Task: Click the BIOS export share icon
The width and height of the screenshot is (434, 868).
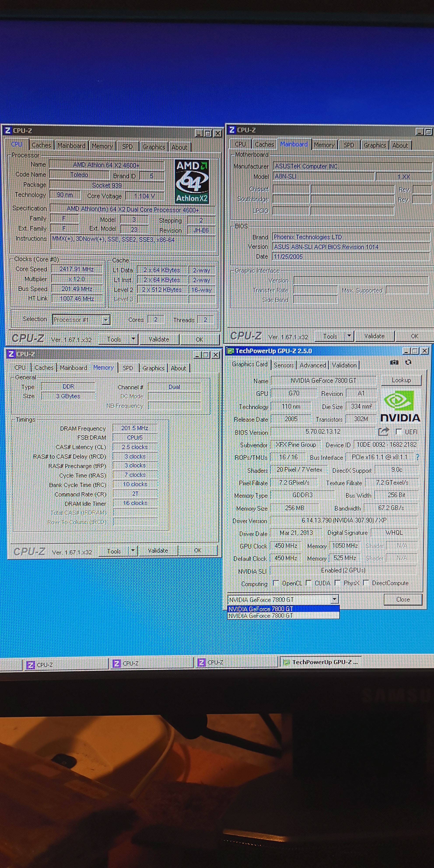Action: click(x=383, y=431)
